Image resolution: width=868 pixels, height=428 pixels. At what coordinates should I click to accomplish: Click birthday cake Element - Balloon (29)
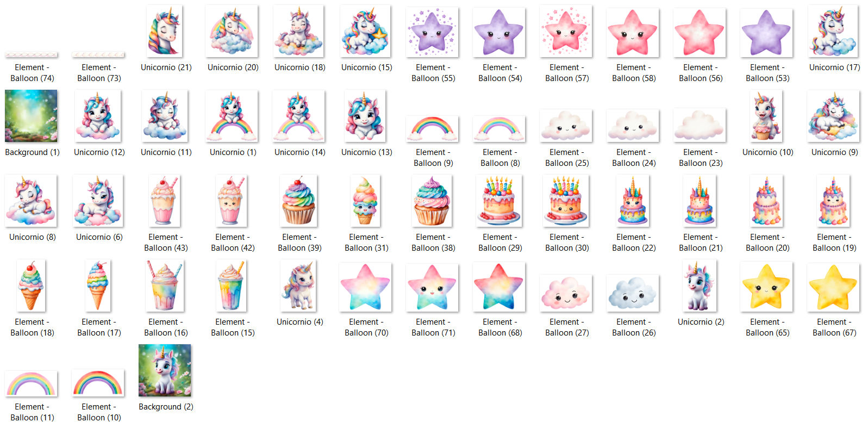click(499, 201)
